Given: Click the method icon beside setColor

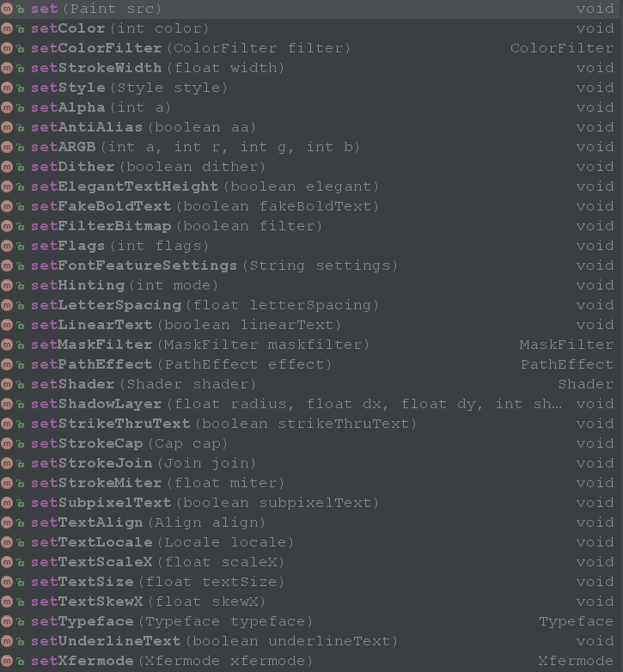Looking at the screenshot, I should click(6, 28).
